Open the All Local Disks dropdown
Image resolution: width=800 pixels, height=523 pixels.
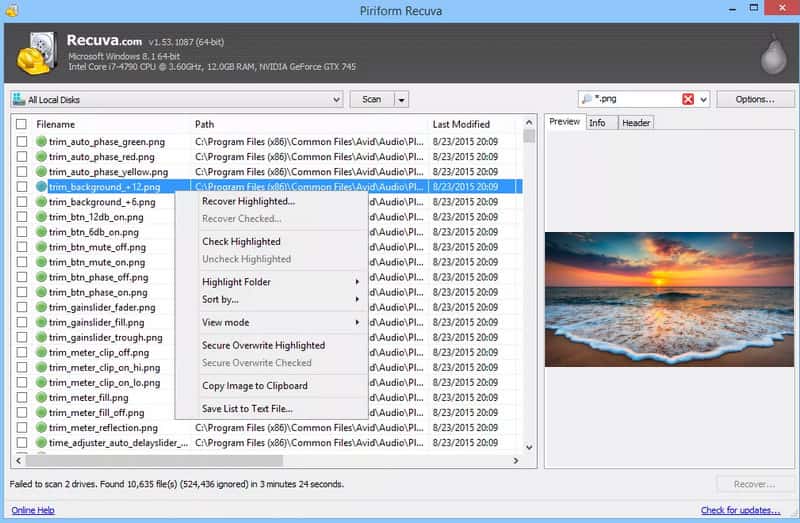336,99
